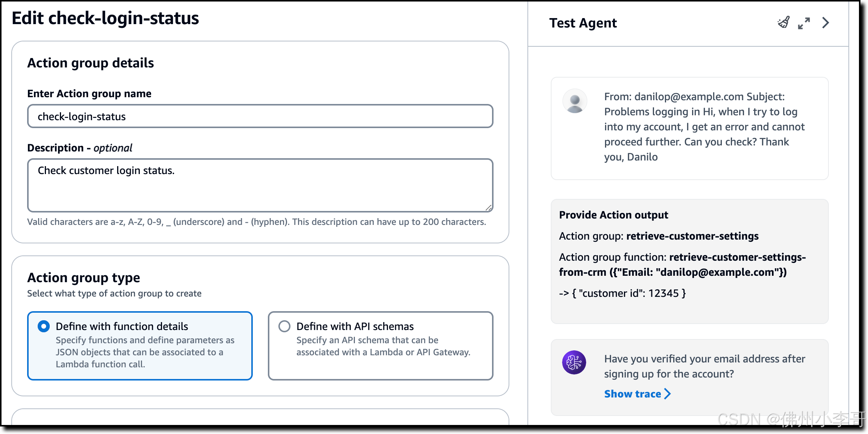868x434 pixels.
Task: Collapse the Test Agent panel with chevron
Action: click(825, 23)
